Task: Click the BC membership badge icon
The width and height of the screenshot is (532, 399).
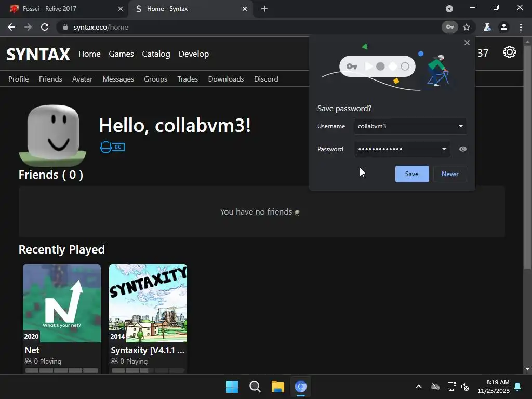Action: click(112, 147)
